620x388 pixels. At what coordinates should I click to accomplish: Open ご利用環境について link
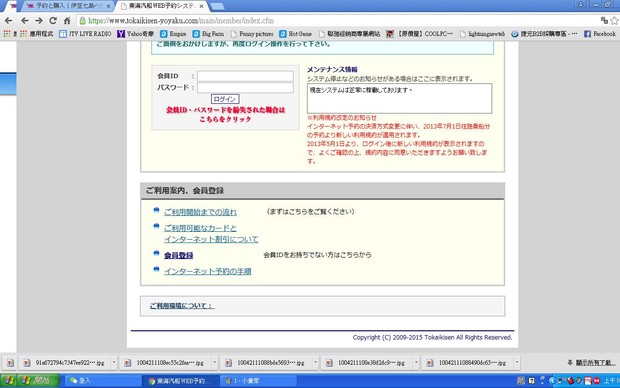[182, 306]
